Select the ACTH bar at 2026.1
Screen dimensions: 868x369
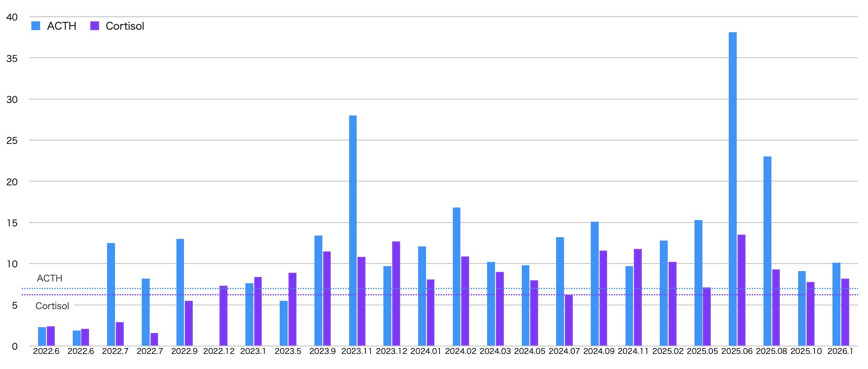(x=836, y=304)
